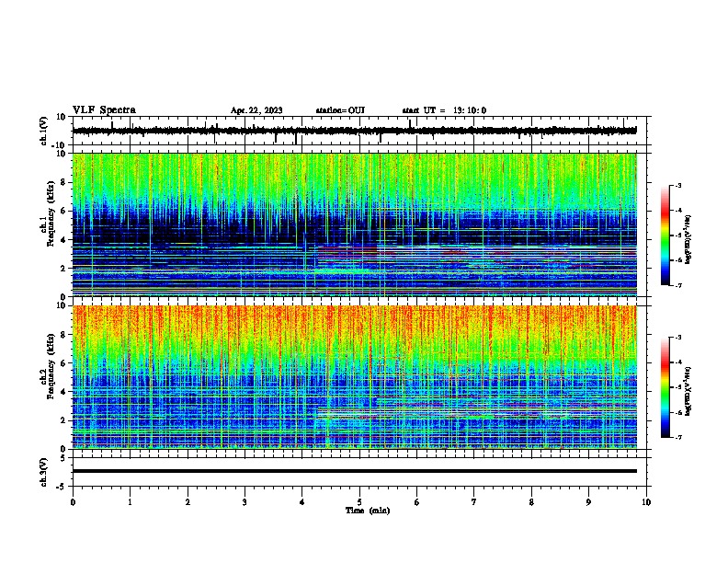Click the "-7" label on ch.1 colorbar
This screenshot has width=728, height=563.
677,285
